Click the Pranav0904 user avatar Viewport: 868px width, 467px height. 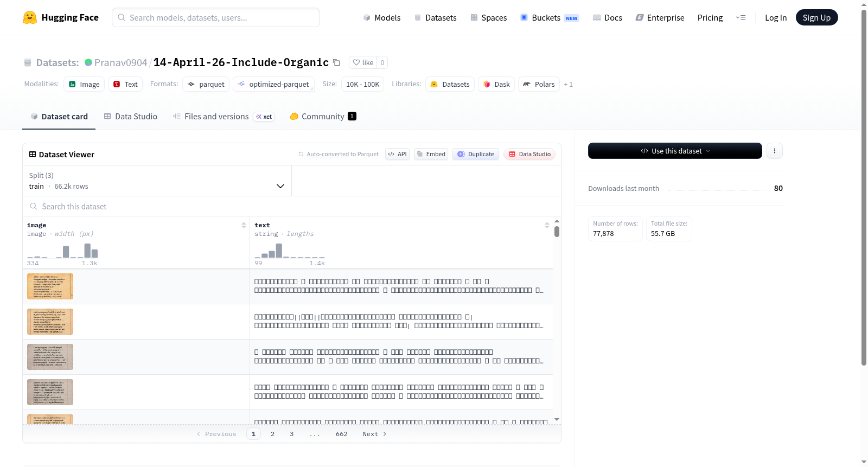tap(88, 62)
